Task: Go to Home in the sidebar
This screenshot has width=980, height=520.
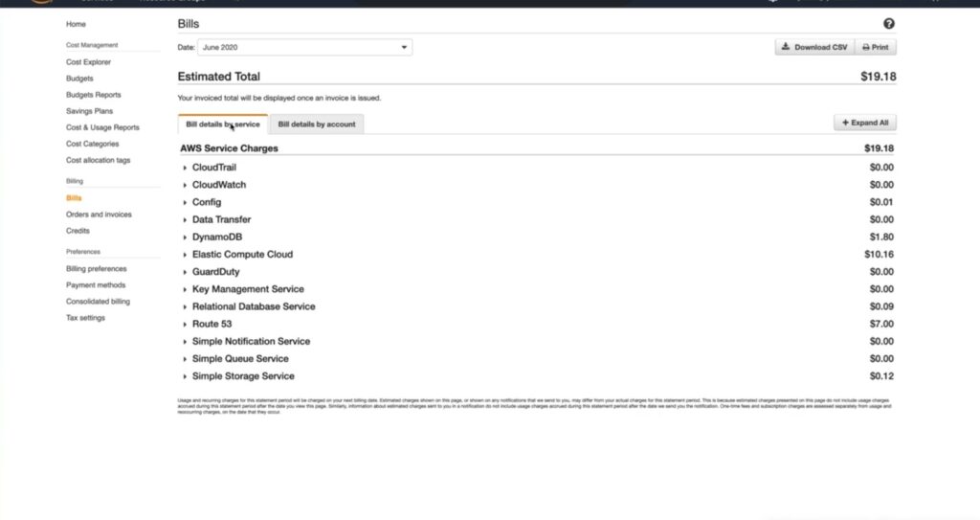Action: pos(76,24)
